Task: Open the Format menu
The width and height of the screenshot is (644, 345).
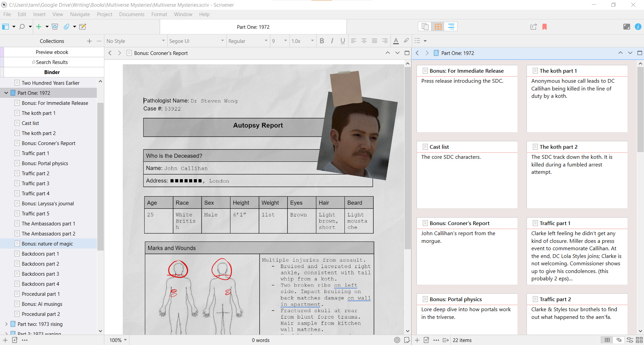Action: (159, 14)
